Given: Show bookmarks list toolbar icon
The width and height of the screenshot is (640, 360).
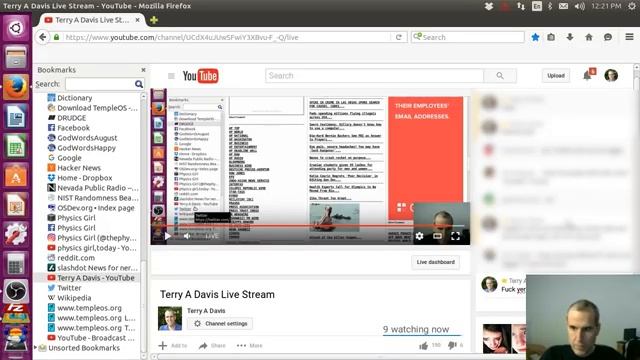Looking at the screenshot, I should click(551, 37).
